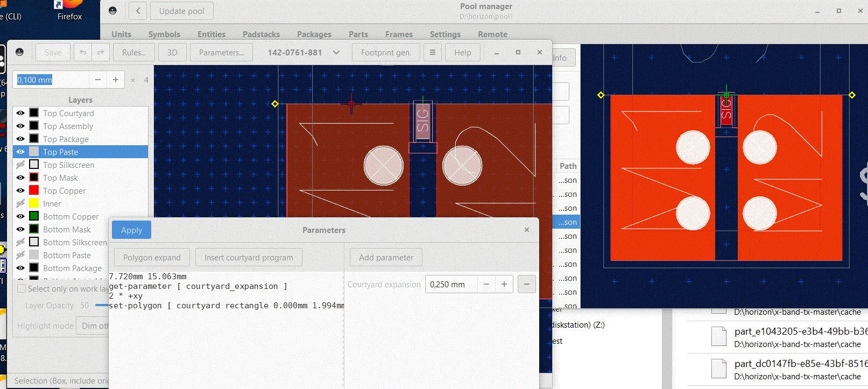
Task: Focus the Courtyard expansion value field
Action: coord(451,284)
